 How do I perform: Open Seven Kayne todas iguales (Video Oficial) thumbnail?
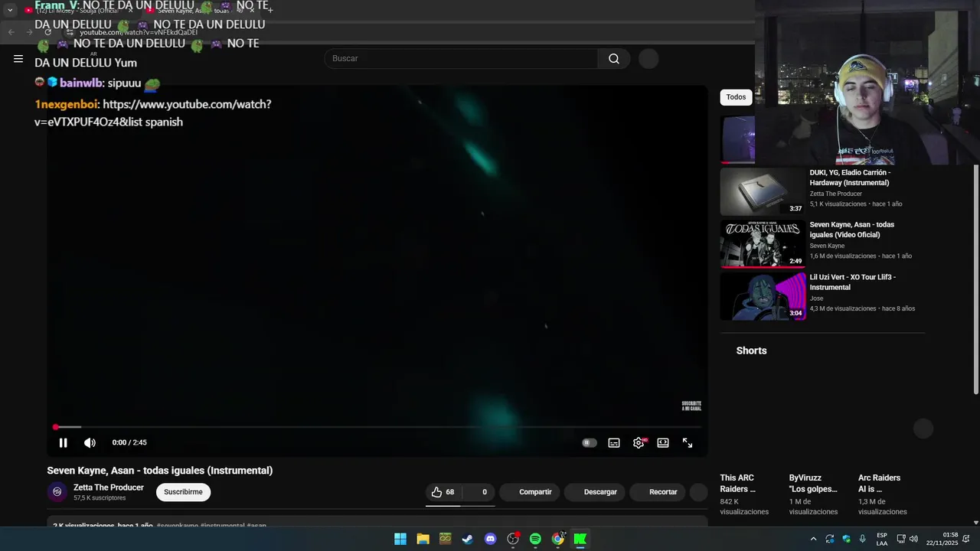(763, 244)
